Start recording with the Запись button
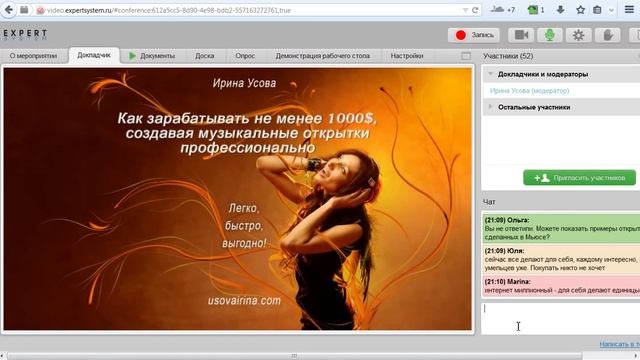The image size is (640, 360). click(474, 35)
